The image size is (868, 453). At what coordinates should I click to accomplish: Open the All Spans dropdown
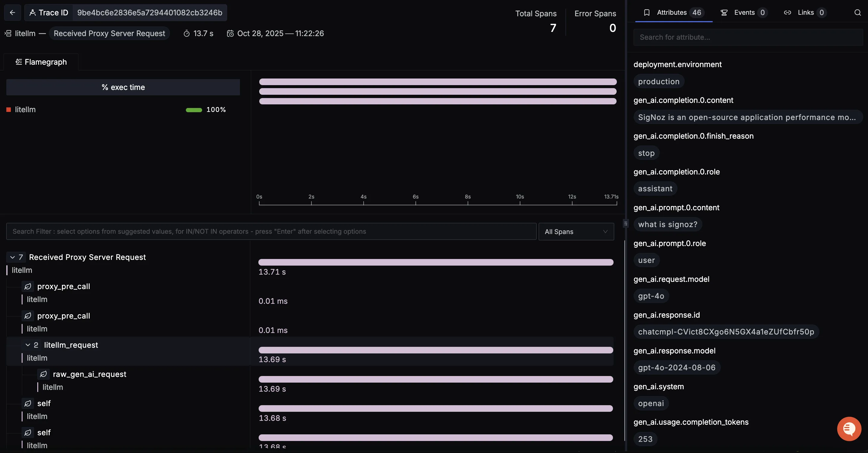(576, 231)
